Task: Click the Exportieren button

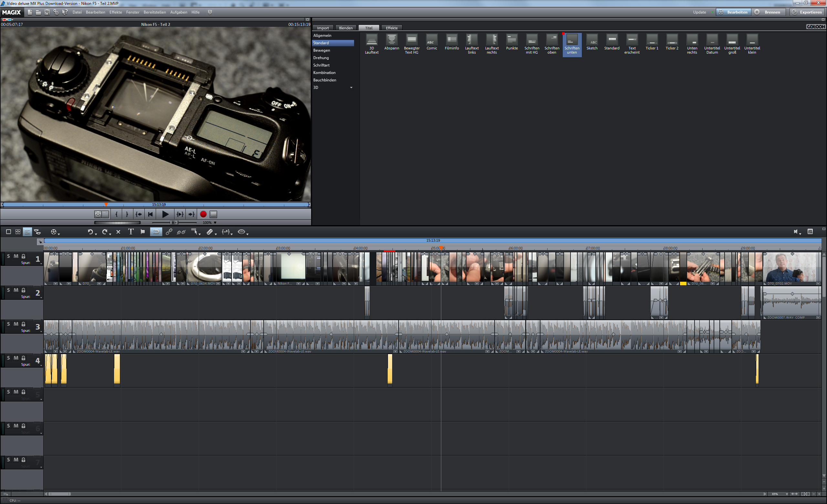Action: tap(807, 12)
